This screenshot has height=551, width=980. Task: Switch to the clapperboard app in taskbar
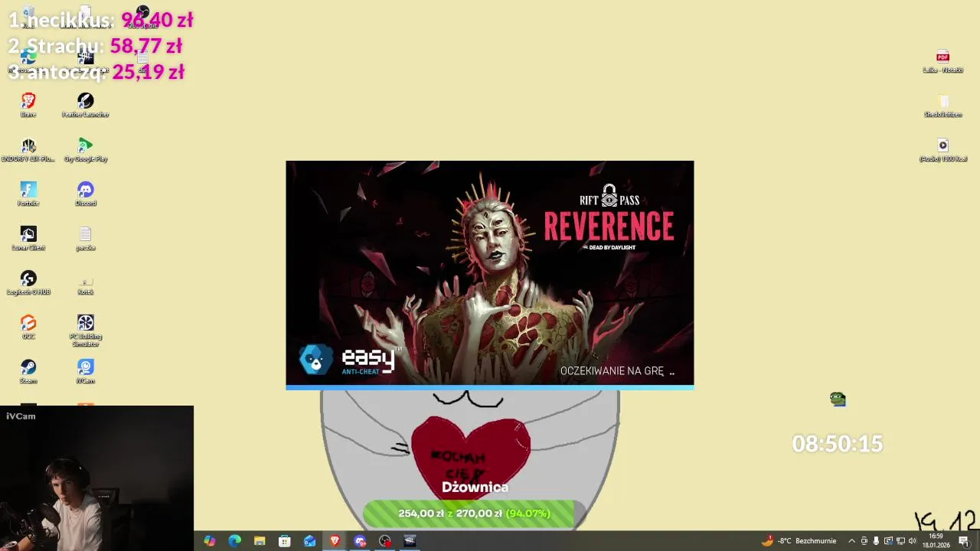click(x=410, y=541)
